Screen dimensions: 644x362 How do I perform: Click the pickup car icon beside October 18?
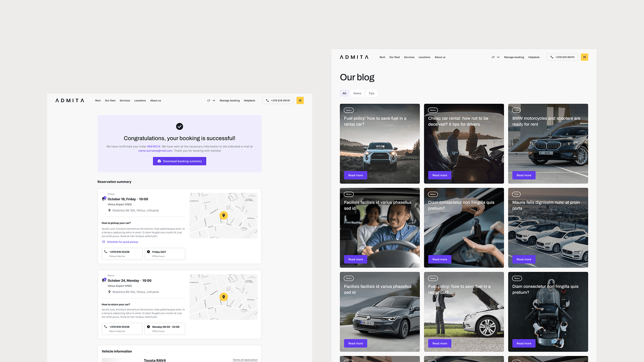click(x=104, y=199)
